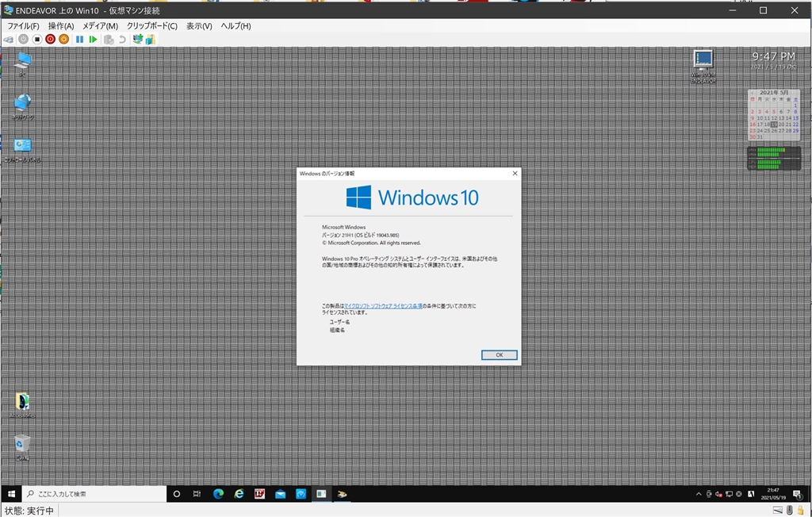
Task: Click the last running app icon on the taskbar
Action: [x=342, y=494]
